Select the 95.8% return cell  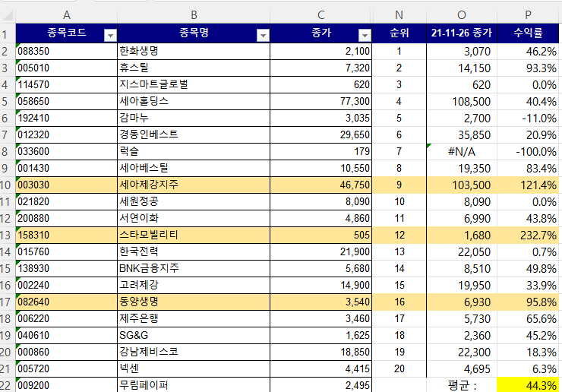pyautogui.click(x=528, y=302)
